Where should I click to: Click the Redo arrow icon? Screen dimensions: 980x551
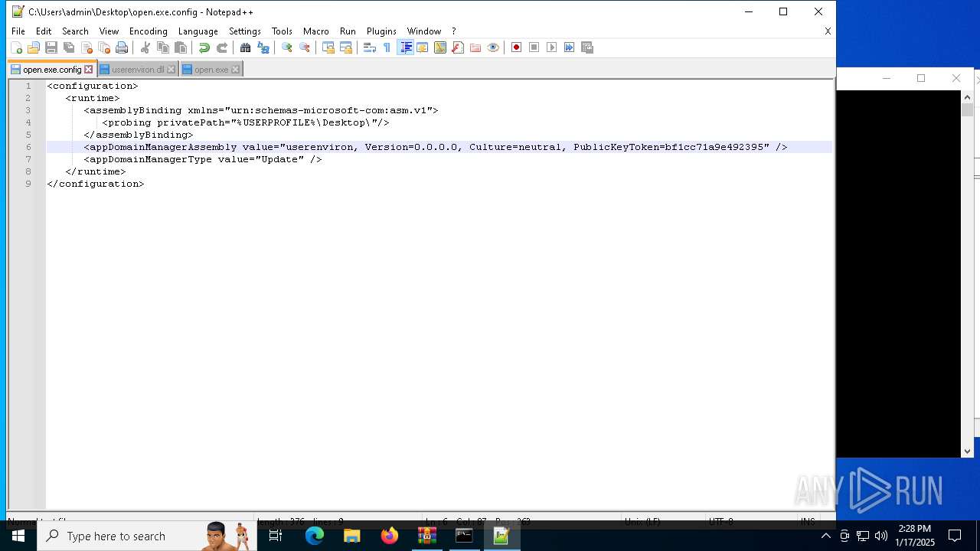[222, 47]
